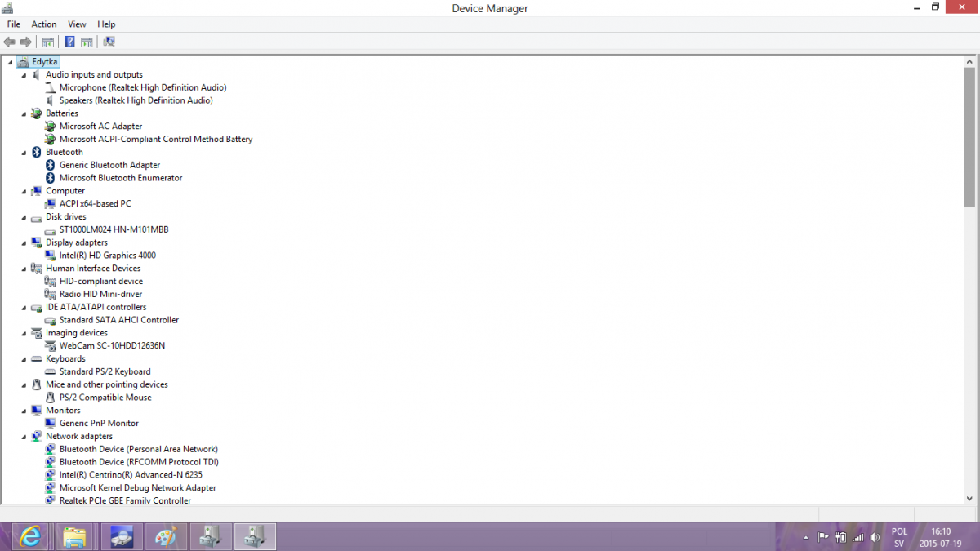Image resolution: width=980 pixels, height=551 pixels.
Task: Collapse the Display adapters category
Action: coord(24,243)
